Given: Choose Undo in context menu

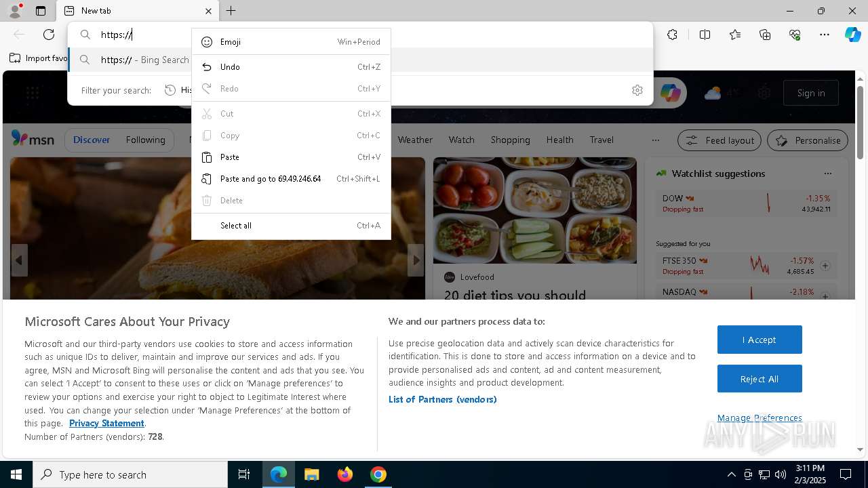Looking at the screenshot, I should click(x=291, y=67).
